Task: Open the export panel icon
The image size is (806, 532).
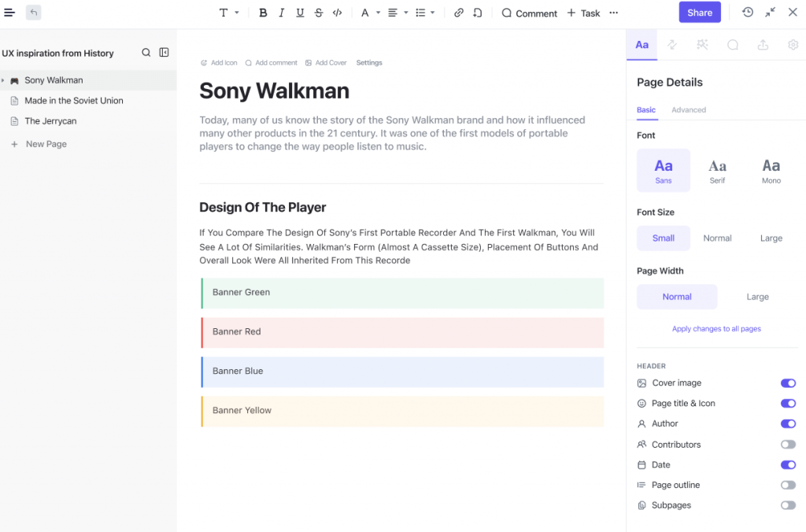Action: tap(763, 45)
